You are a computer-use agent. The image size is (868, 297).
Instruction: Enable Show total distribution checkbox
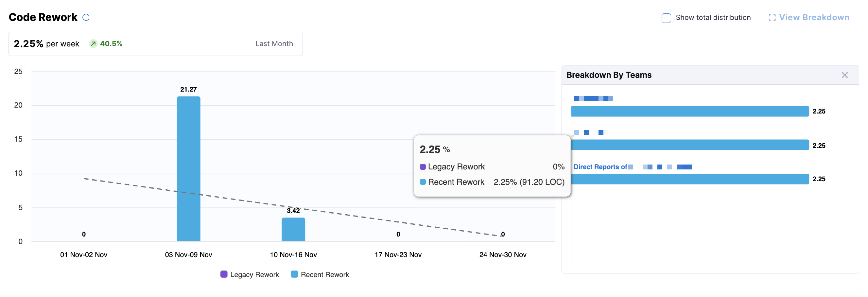[666, 18]
